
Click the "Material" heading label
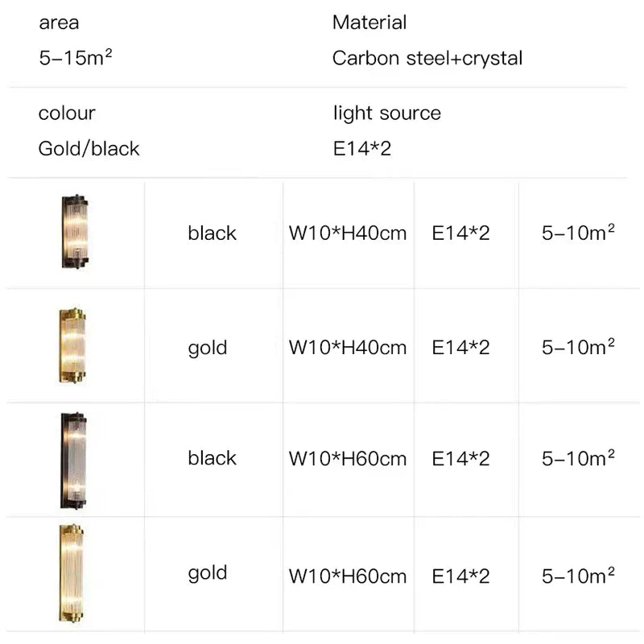point(369,23)
